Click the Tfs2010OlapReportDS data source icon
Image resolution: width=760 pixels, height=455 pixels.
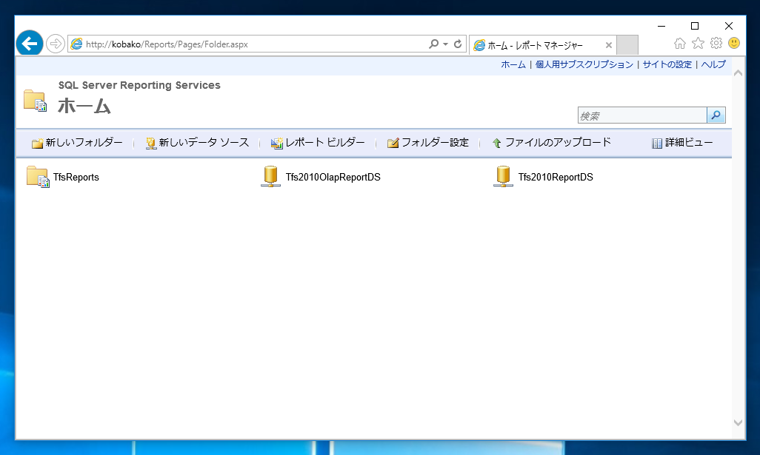coord(270,176)
